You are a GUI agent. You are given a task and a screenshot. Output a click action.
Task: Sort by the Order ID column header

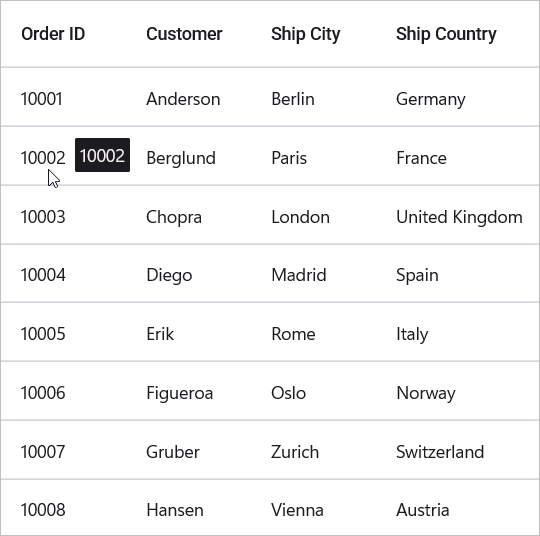[53, 34]
